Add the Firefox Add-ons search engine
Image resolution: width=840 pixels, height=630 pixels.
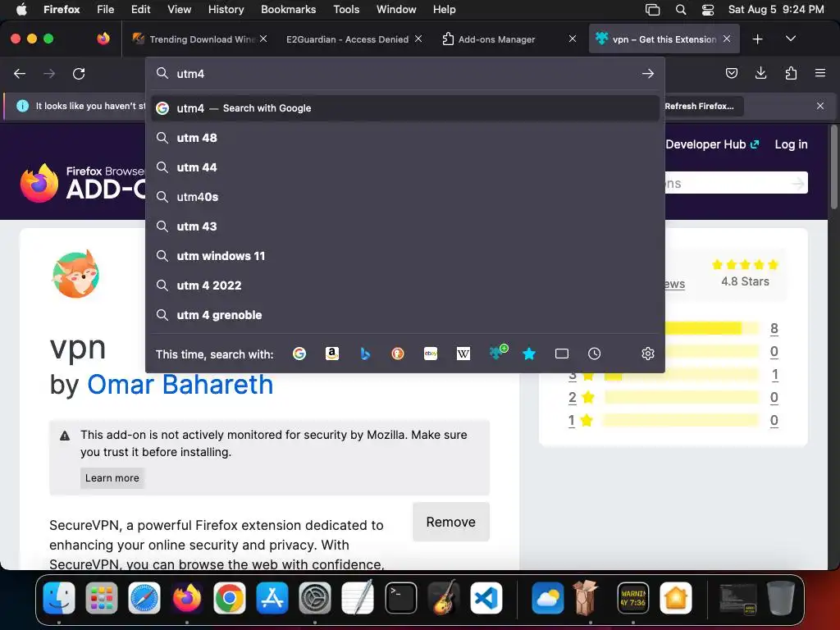point(498,353)
